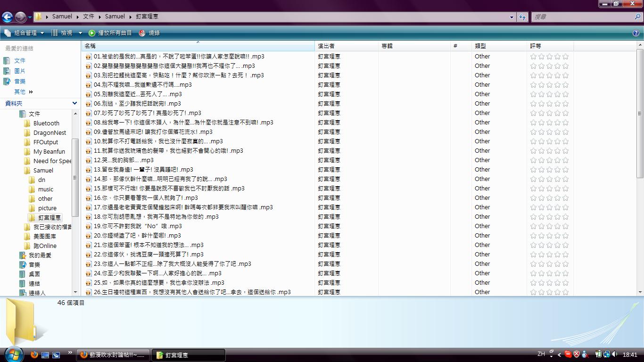This screenshot has height=362, width=644.
Task: Open the volume speaker tray icon
Action: click(x=615, y=354)
